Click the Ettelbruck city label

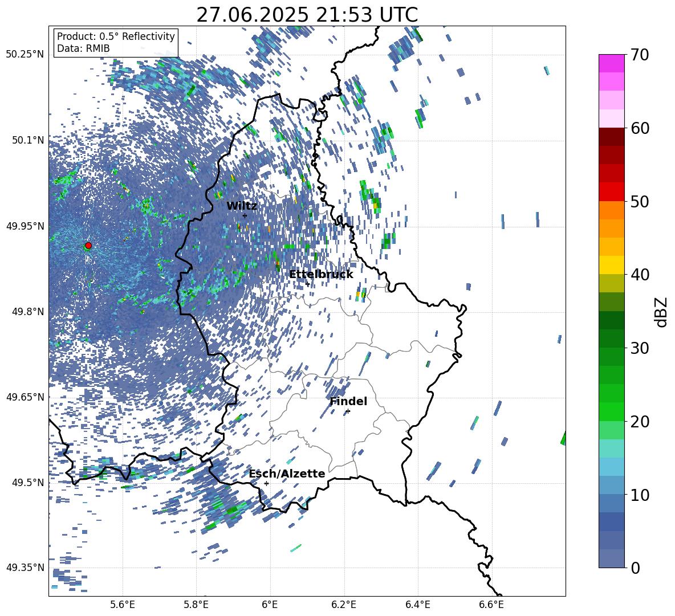tap(321, 275)
